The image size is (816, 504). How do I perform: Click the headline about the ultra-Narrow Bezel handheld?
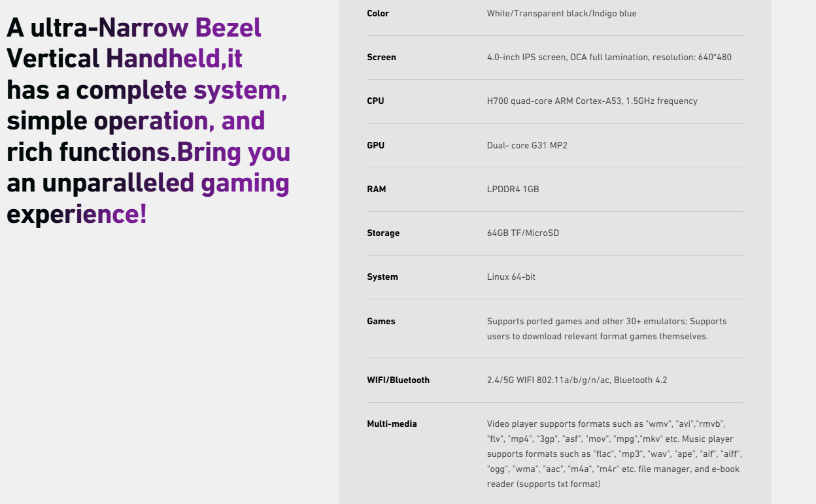click(x=148, y=121)
